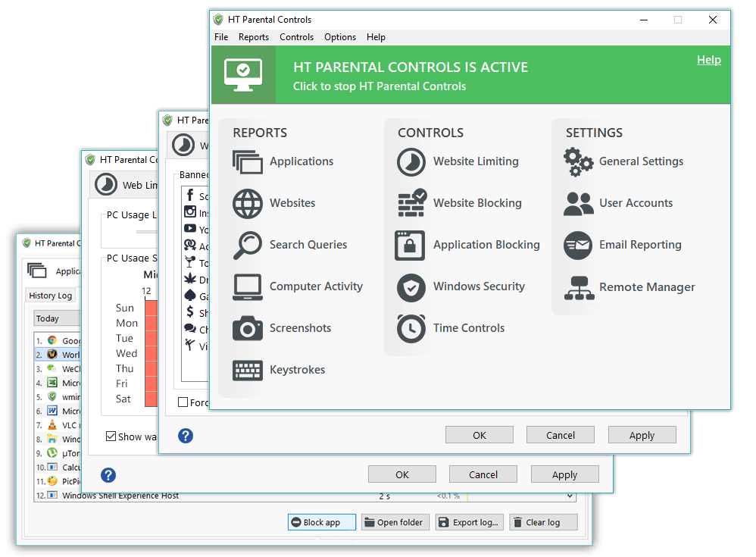Open the Search Queries report
The width and height of the screenshot is (756, 557).
(308, 245)
